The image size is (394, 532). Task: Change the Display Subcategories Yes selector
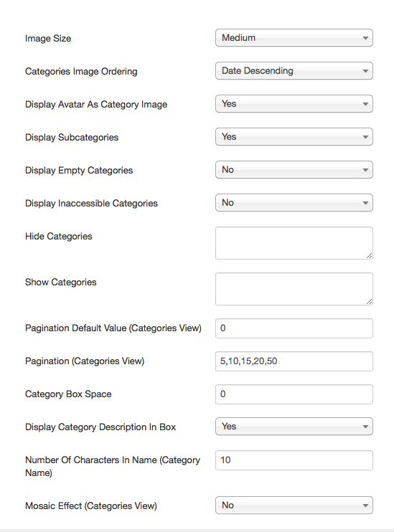click(294, 136)
